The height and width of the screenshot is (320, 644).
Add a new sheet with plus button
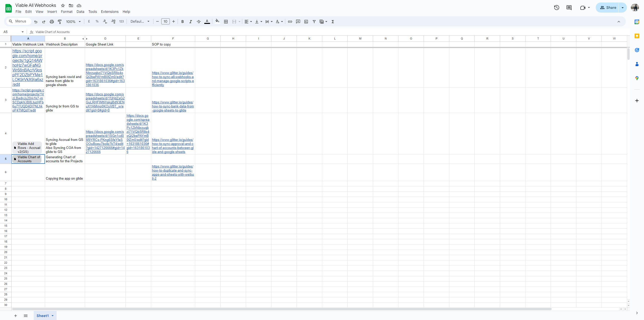(x=16, y=316)
